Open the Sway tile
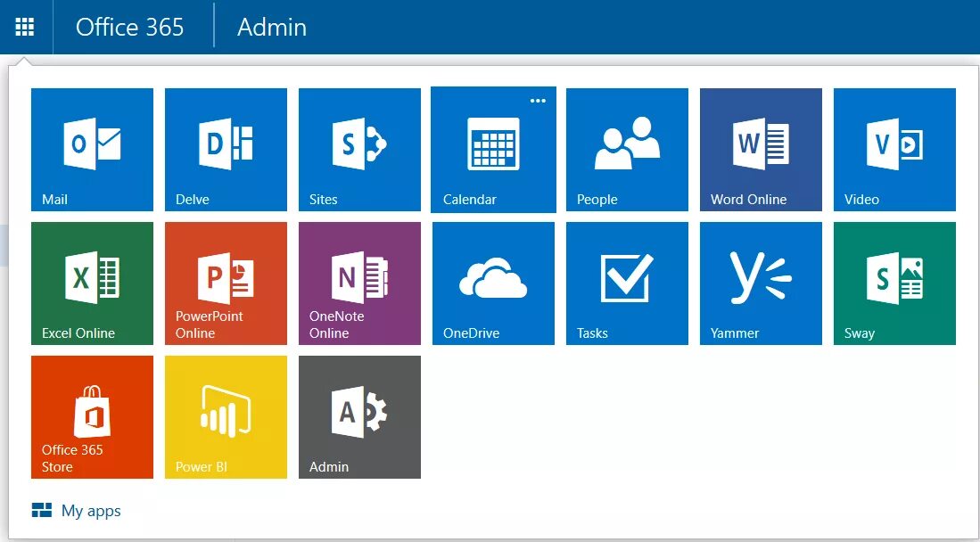Viewport: 980px width, 542px height. coord(894,283)
